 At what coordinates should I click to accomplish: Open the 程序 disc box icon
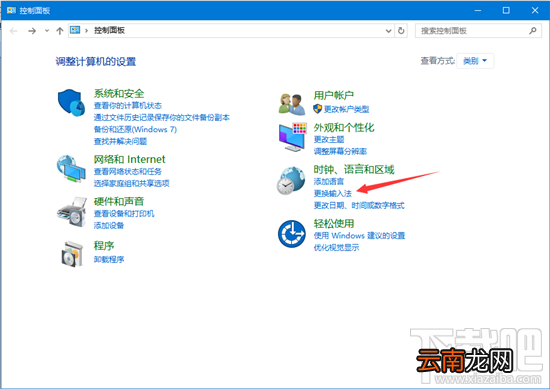click(x=72, y=254)
